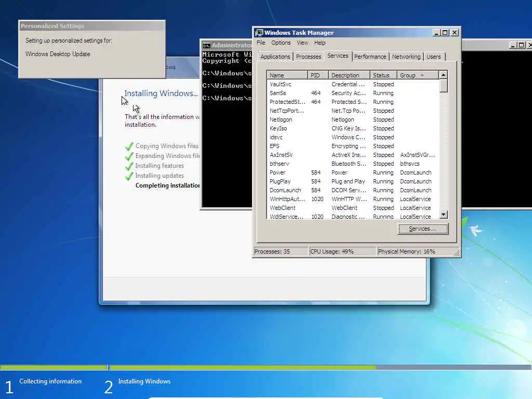Open the Options menu in Task Manager
The height and width of the screenshot is (399, 532).
(281, 43)
